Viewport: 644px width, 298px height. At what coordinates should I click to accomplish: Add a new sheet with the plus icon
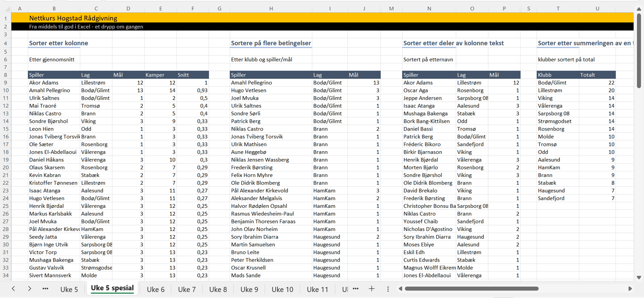(372, 289)
